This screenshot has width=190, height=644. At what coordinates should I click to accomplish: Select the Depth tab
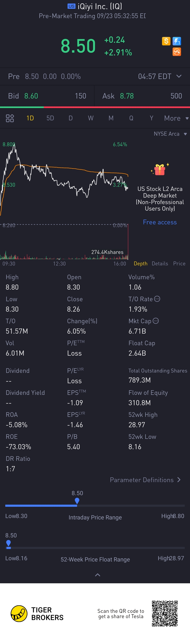click(141, 264)
